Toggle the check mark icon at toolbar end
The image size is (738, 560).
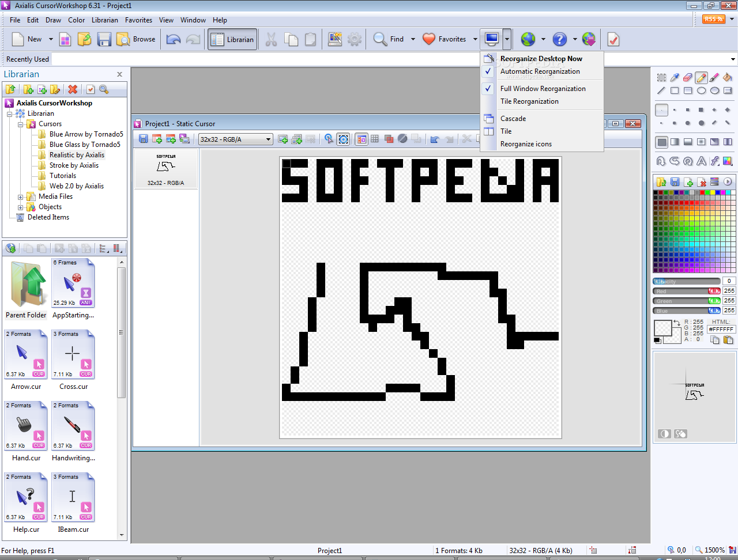[613, 39]
